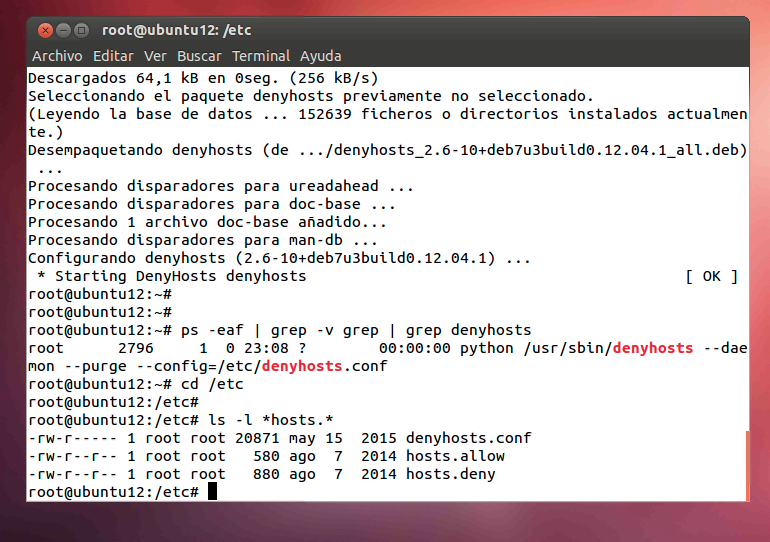
Task: Maximize the terminal window
Action: [81, 30]
